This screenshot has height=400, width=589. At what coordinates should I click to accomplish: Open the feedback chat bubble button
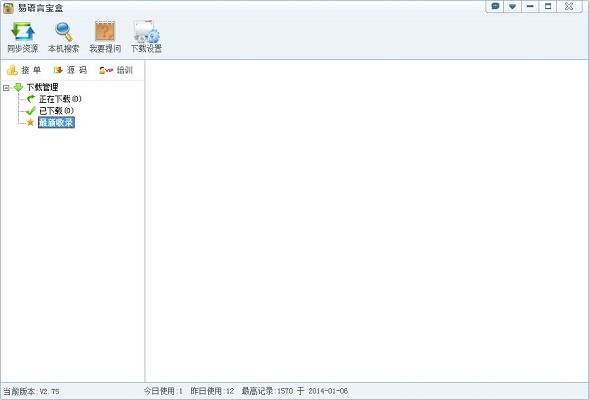pyautogui.click(x=495, y=6)
